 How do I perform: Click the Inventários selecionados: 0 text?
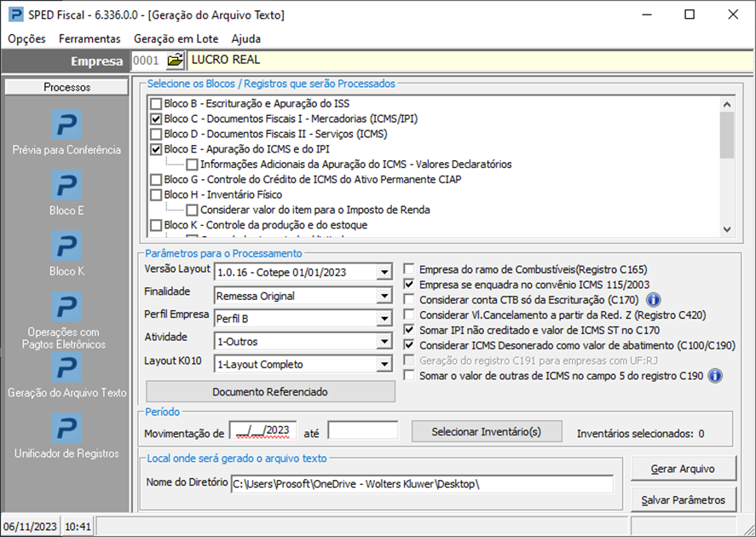(x=640, y=434)
